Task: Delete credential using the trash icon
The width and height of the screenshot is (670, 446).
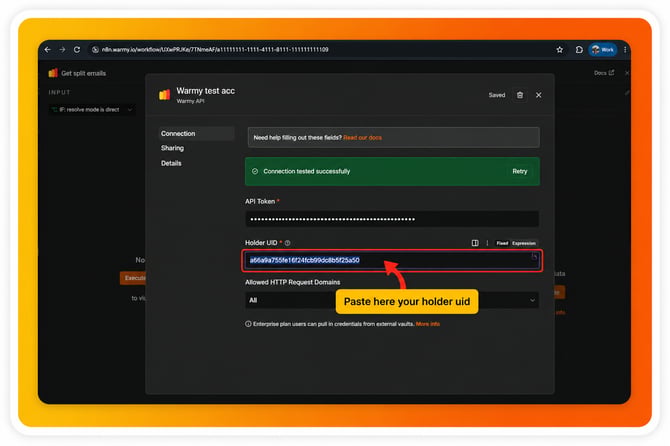Action: pos(520,95)
